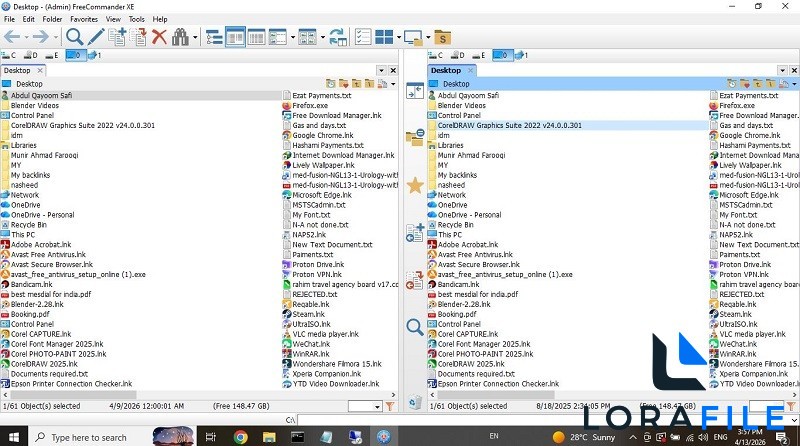Switch to the details view icon
The image size is (800, 446).
278,37
